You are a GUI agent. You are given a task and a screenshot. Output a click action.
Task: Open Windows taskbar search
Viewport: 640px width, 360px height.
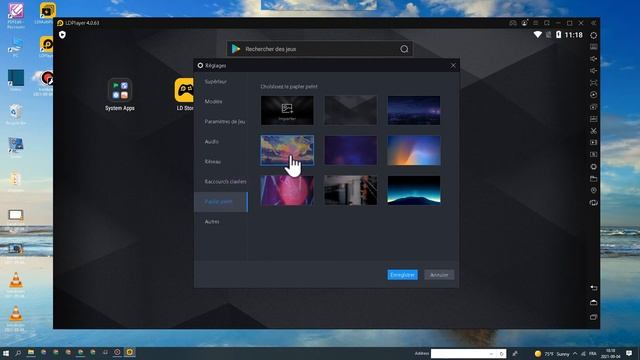18,353
